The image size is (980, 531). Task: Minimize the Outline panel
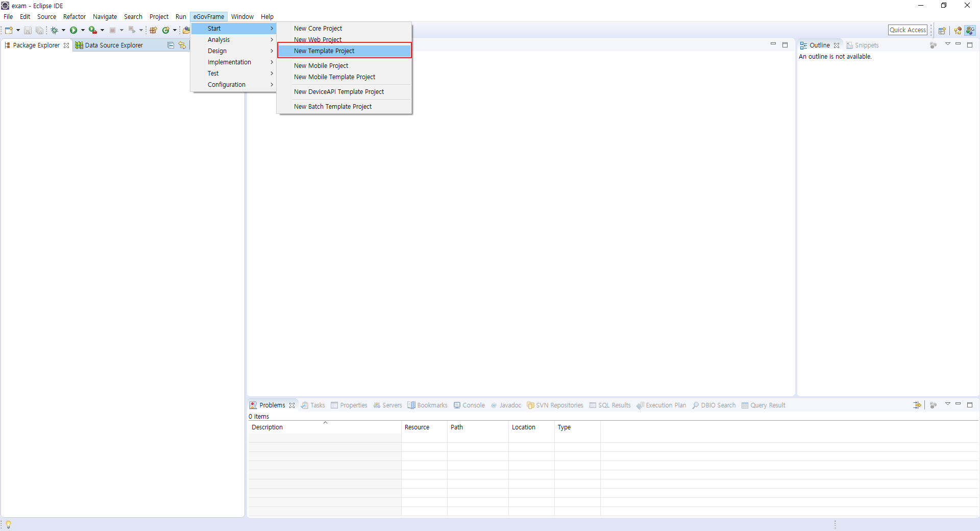pyautogui.click(x=958, y=44)
